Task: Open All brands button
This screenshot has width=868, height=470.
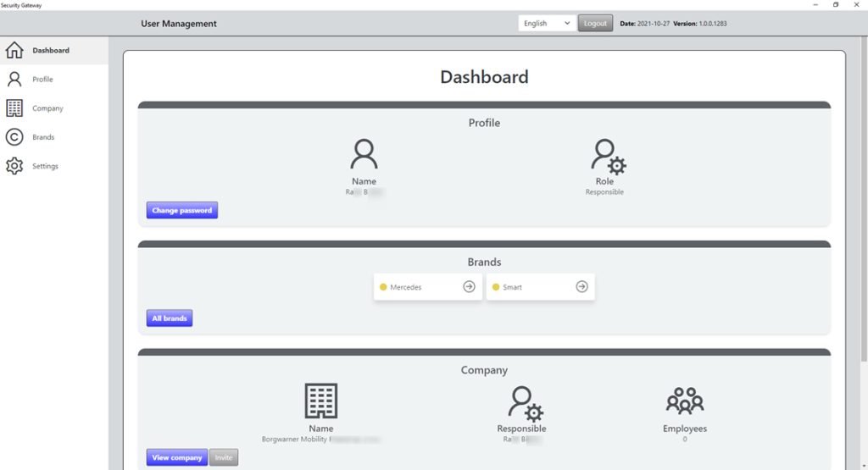Action: click(x=170, y=318)
